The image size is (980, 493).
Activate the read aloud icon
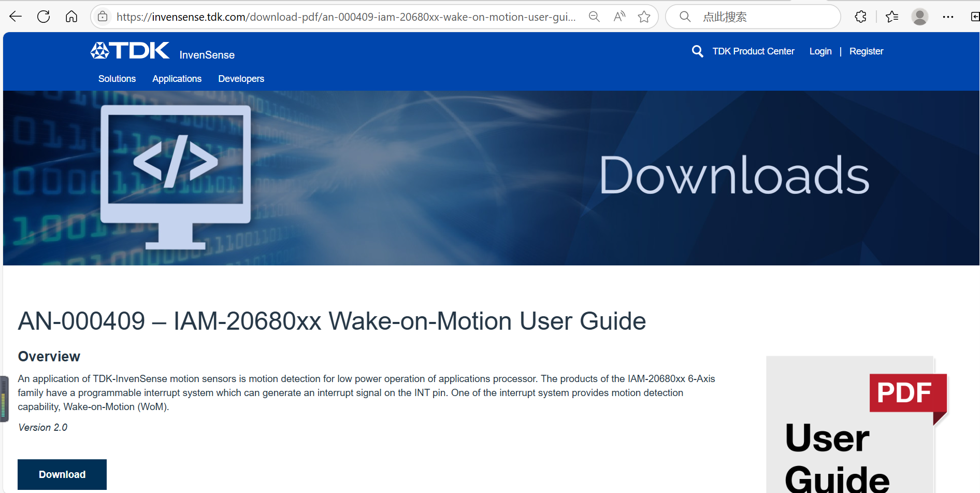point(619,17)
